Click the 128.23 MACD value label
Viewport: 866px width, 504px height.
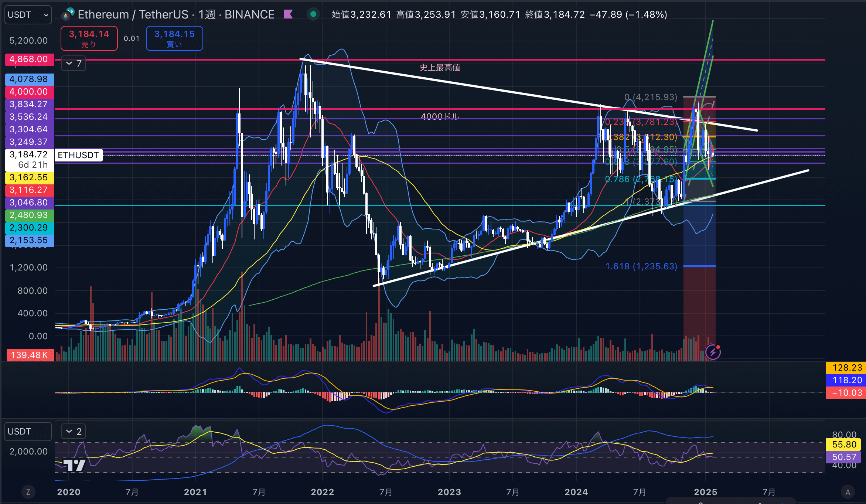(846, 368)
